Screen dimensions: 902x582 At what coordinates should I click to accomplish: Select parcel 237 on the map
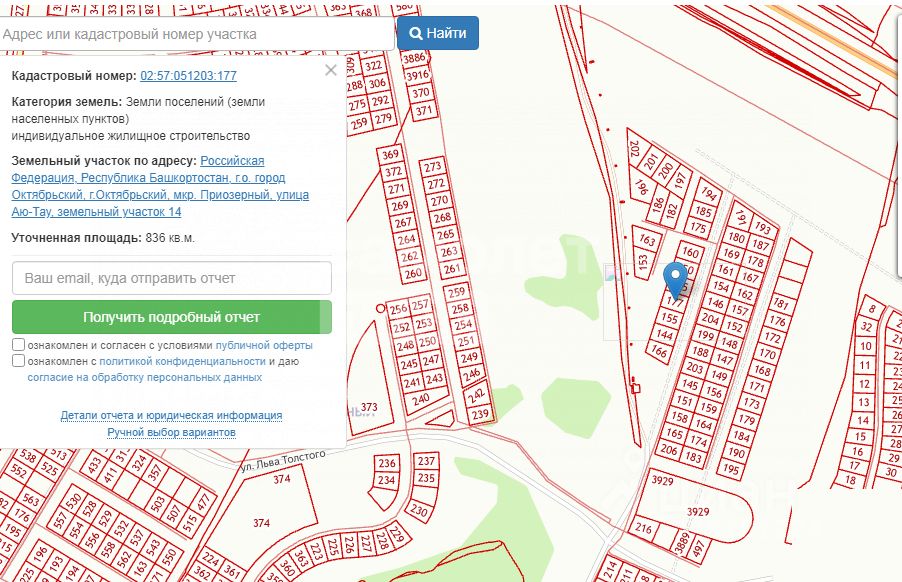coord(426,461)
